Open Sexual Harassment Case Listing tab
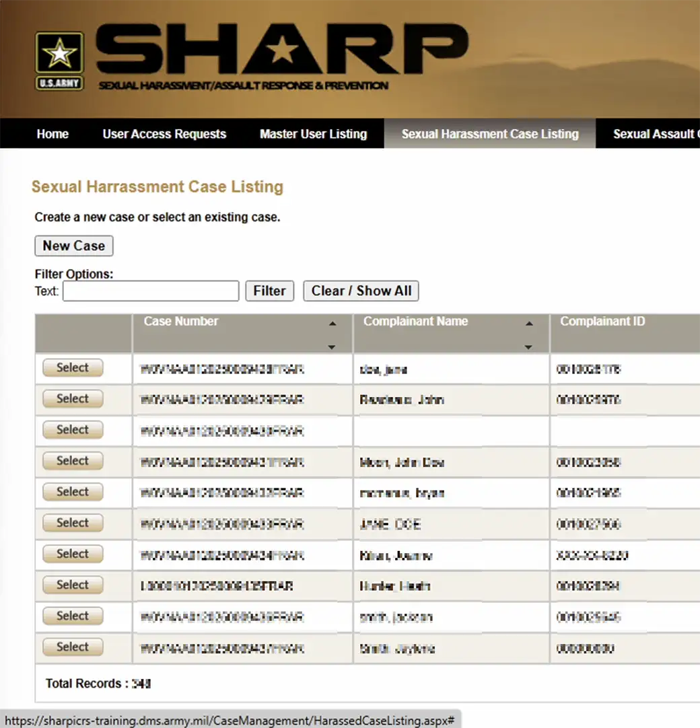 point(490,134)
